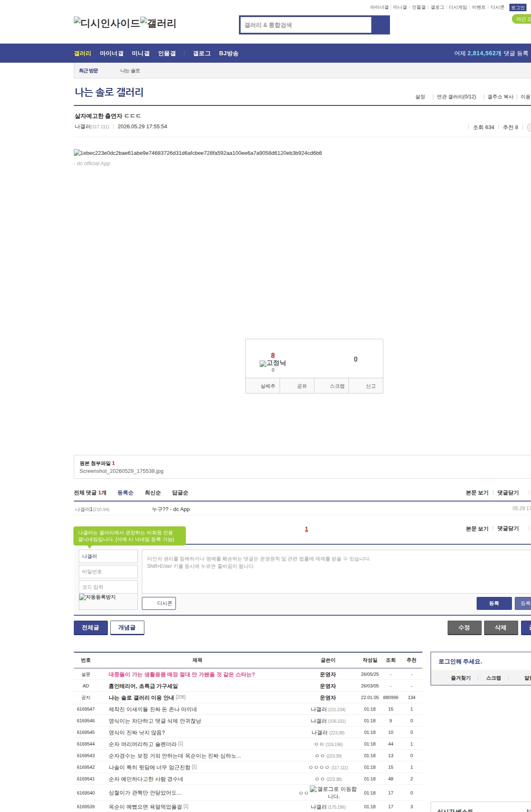
Task: Click the 신고 button under the vote box
Action: click(x=366, y=386)
